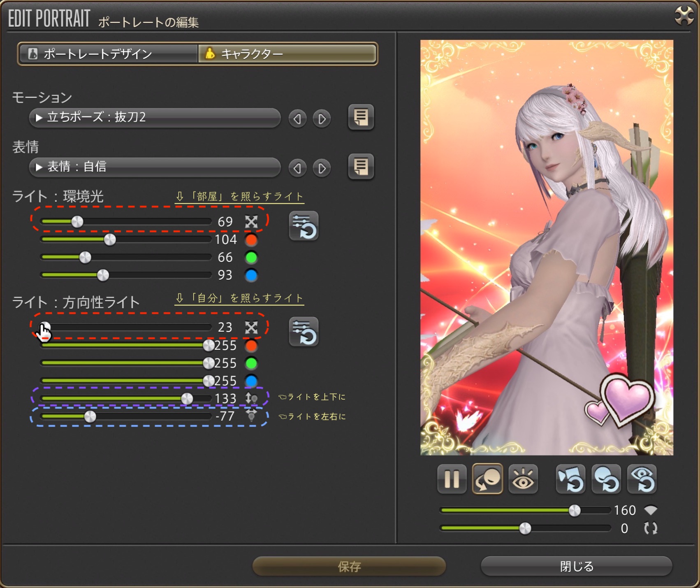Click light horizontal angle slider at -77

tap(126, 416)
